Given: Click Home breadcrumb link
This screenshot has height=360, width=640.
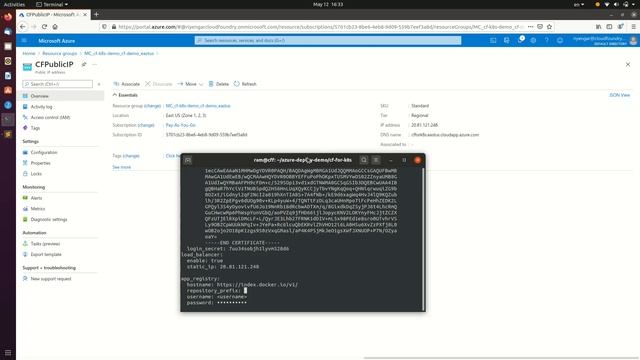Looking at the screenshot, I should click(x=29, y=53).
